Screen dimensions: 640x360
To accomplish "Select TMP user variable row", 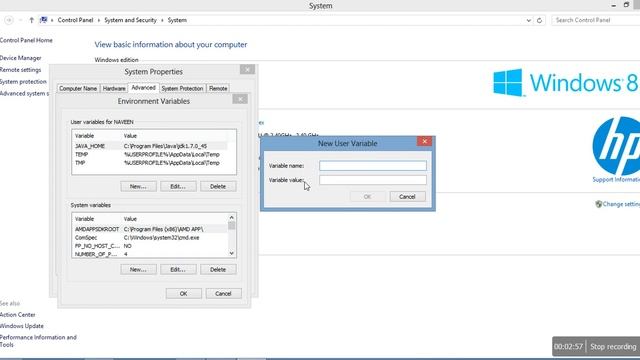I will (150, 163).
